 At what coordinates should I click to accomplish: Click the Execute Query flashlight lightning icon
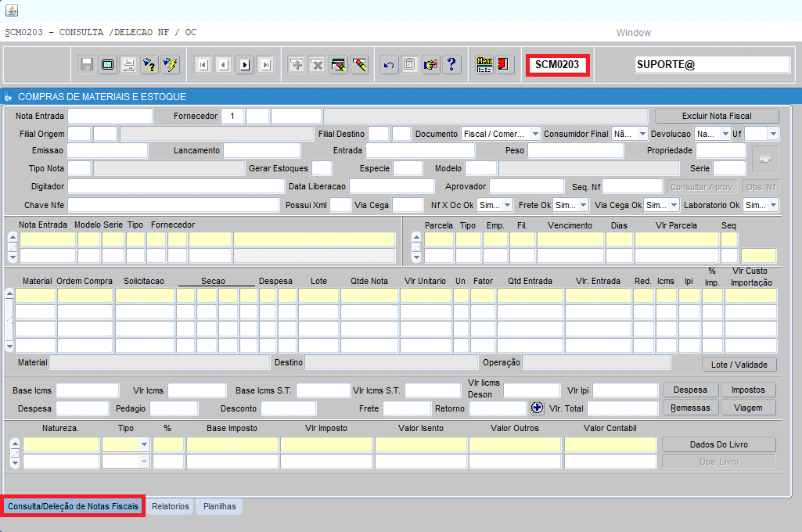[171, 64]
